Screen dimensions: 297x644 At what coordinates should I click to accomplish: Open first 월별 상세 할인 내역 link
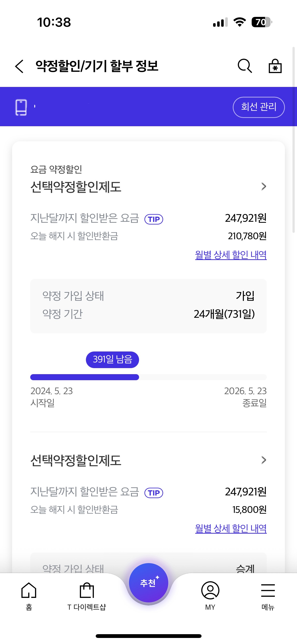pyautogui.click(x=231, y=255)
